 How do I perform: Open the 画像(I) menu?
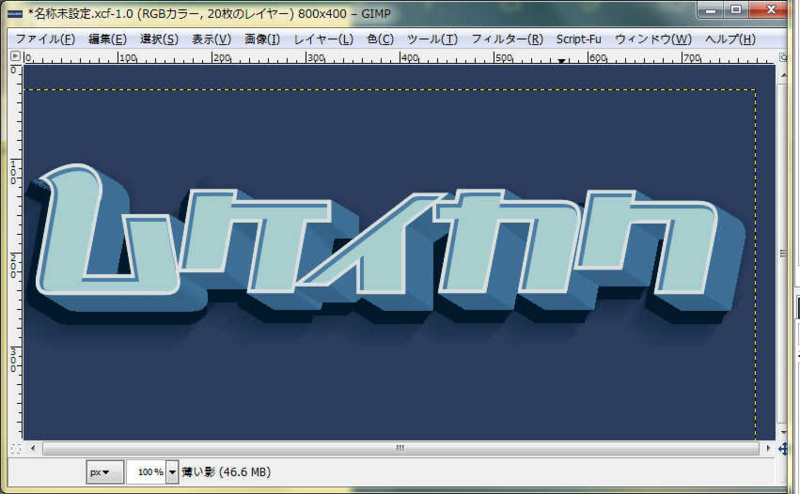(x=262, y=39)
